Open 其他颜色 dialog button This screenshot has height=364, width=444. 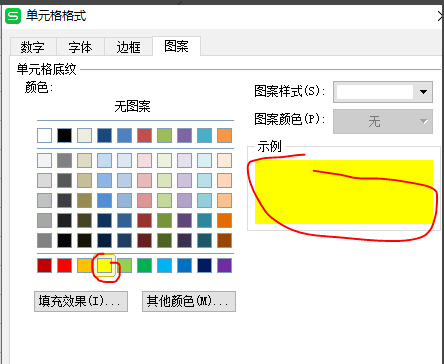click(189, 301)
